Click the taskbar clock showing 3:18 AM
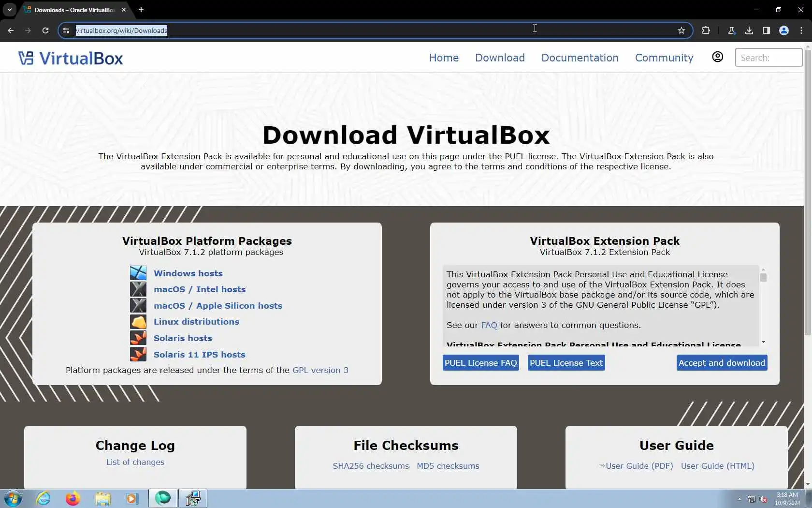 [787, 499]
